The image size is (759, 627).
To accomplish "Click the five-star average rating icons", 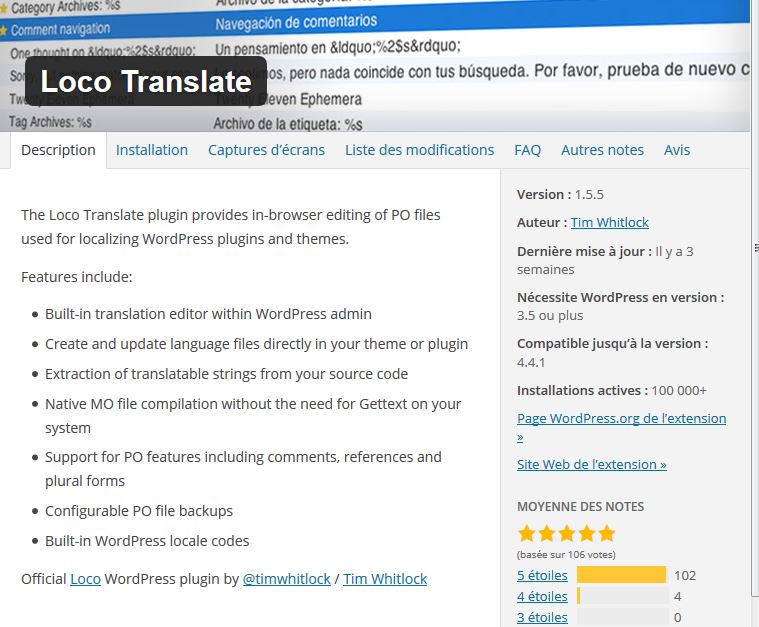I will (566, 534).
